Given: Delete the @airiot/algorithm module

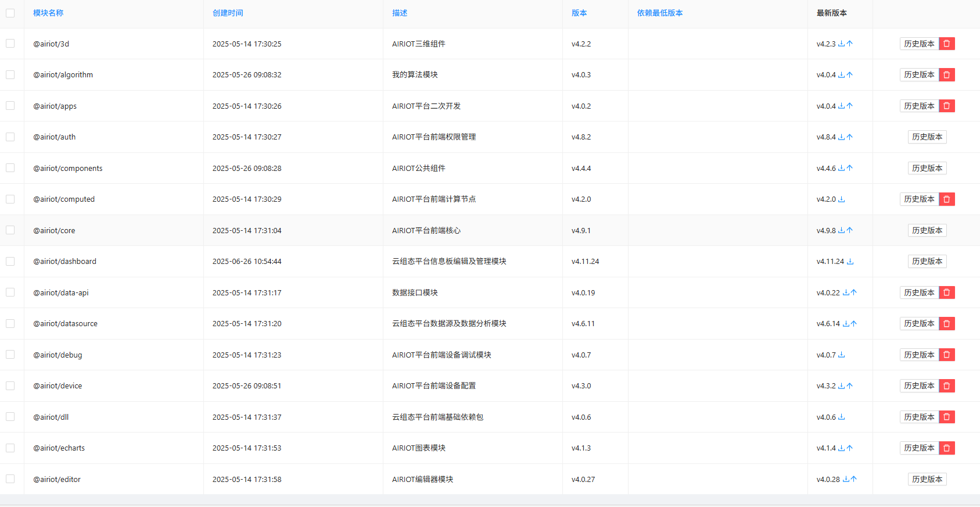Looking at the screenshot, I should click(947, 74).
